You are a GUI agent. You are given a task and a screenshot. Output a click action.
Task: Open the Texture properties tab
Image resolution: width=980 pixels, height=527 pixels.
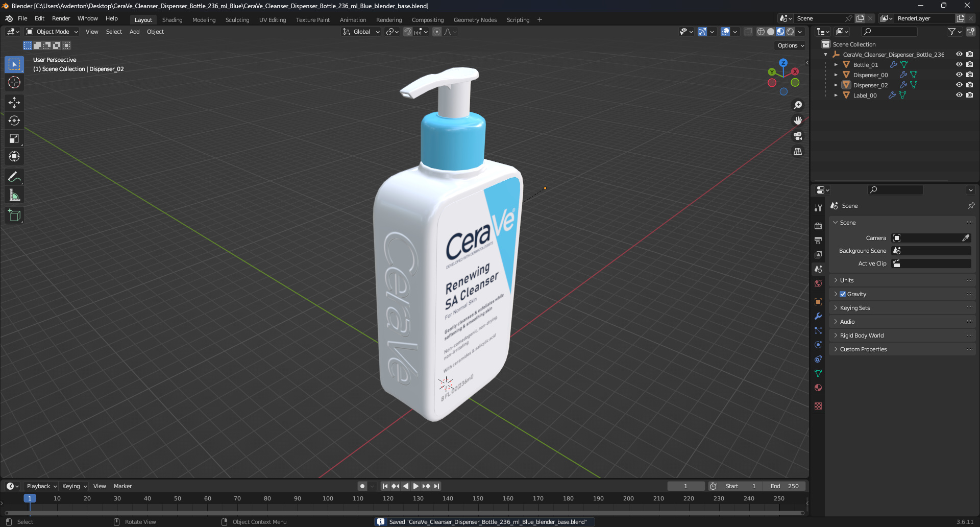click(x=818, y=406)
